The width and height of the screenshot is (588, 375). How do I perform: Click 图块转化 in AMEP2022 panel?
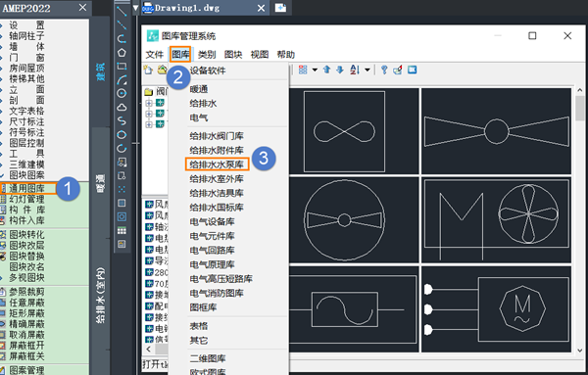point(26,235)
